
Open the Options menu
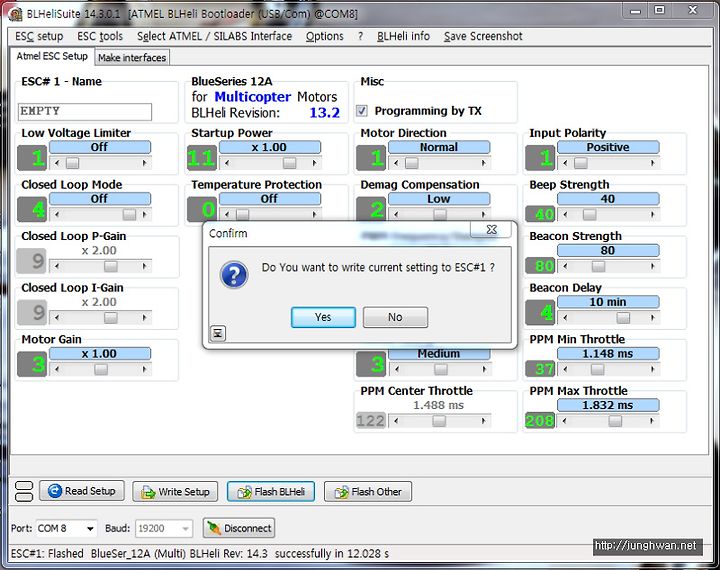[325, 36]
